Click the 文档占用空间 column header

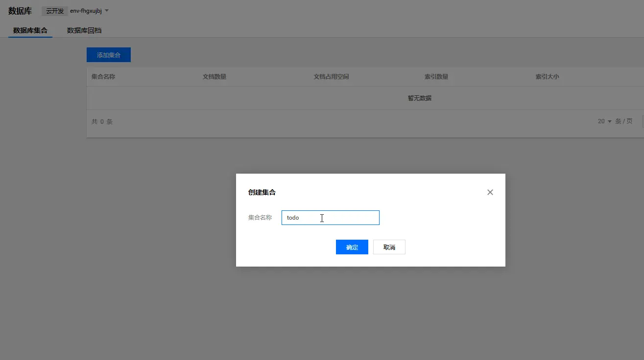point(332,77)
